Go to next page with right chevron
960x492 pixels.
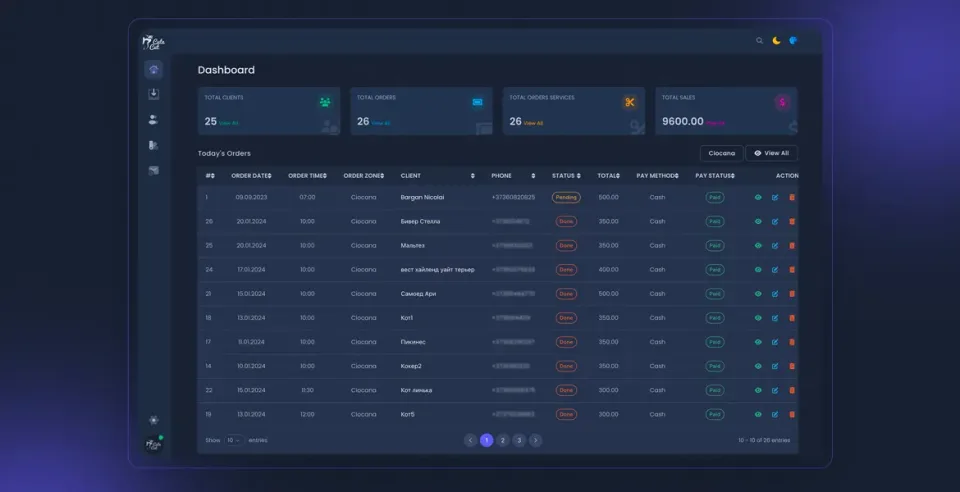[536, 440]
